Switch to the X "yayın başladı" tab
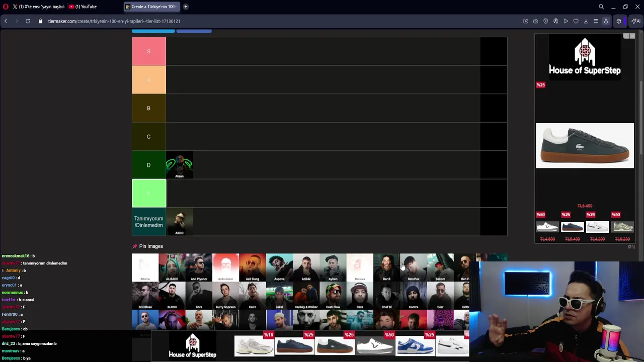Screen dimensions: 644x362 pos(38,7)
